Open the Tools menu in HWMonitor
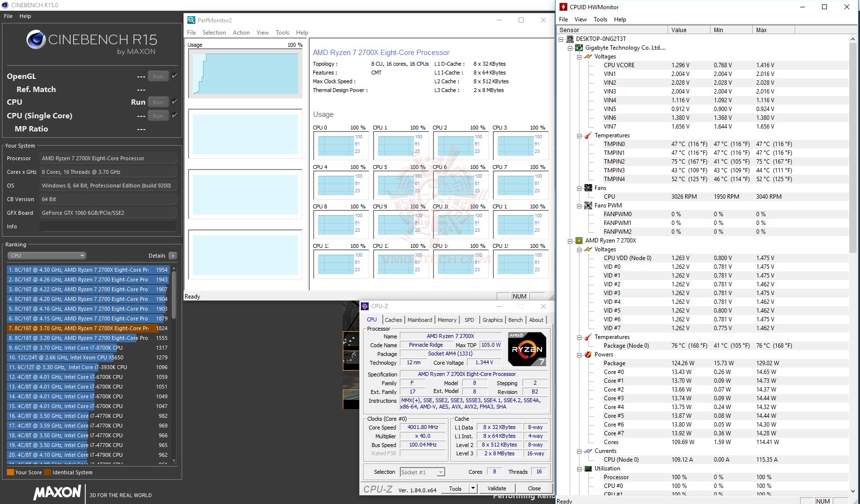This screenshot has height=504, width=860. (600, 19)
